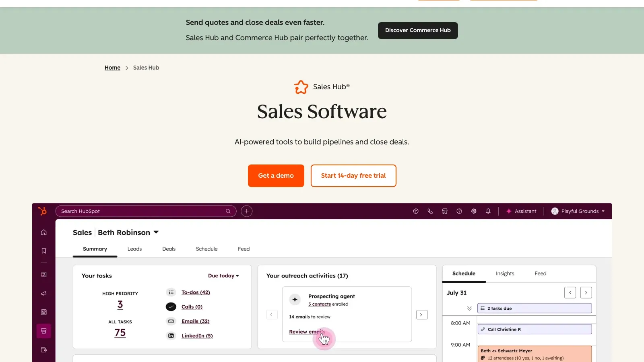The width and height of the screenshot is (644, 362).
Task: Open the To-dos (42) link
Action: tap(196, 292)
